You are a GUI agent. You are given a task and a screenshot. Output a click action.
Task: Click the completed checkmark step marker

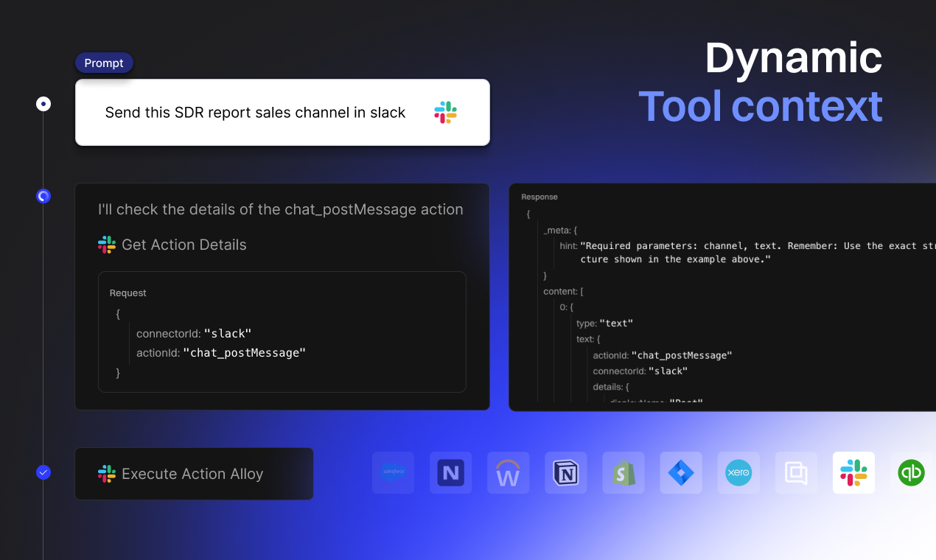[x=43, y=472]
